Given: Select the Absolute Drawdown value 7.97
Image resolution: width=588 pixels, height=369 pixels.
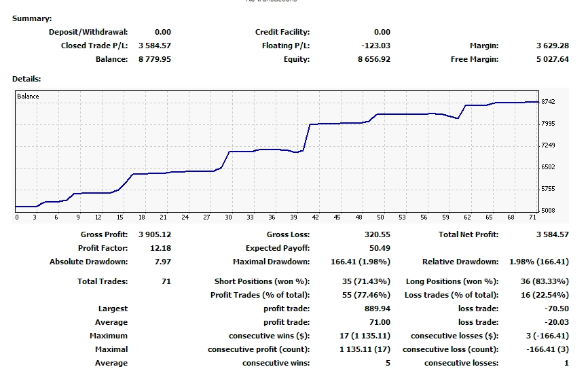Looking at the screenshot, I should [163, 262].
